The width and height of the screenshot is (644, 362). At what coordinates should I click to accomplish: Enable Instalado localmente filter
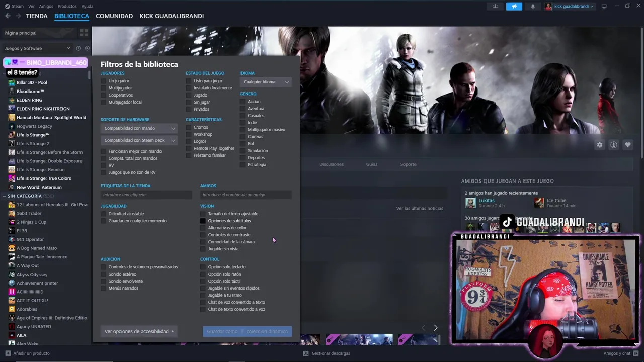[x=189, y=88]
